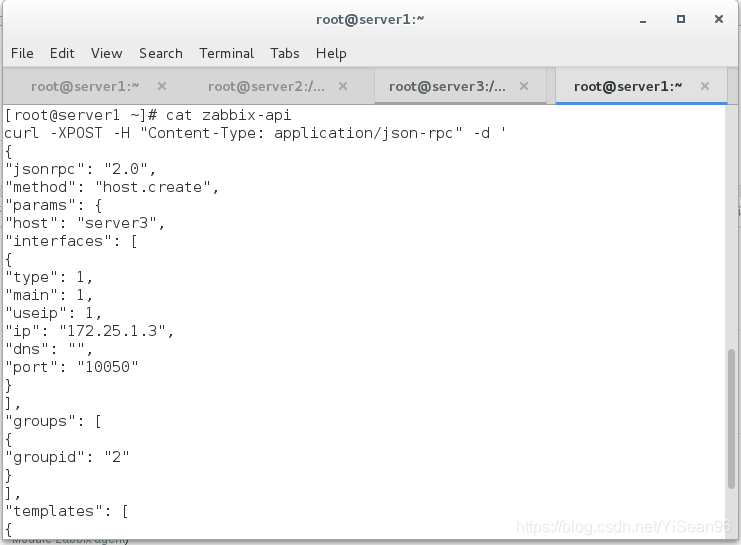Close the active root@server1 tab
The width and height of the screenshot is (741, 545).
pyautogui.click(x=705, y=86)
